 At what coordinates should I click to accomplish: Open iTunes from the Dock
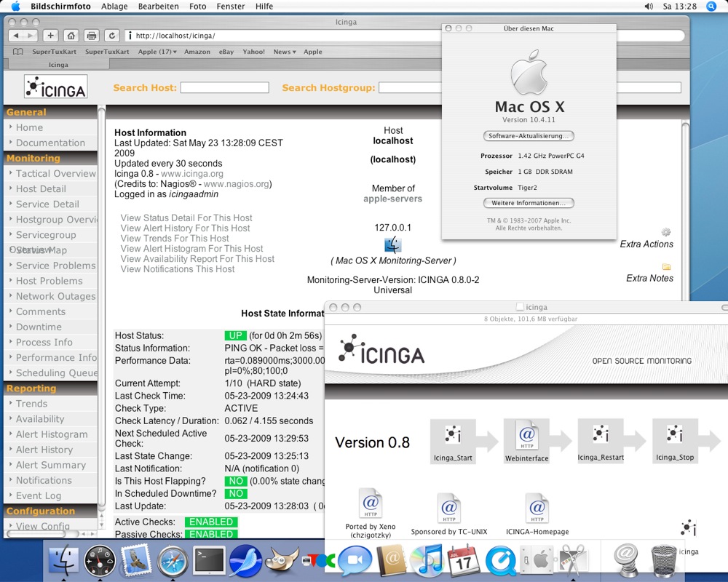[x=427, y=560]
